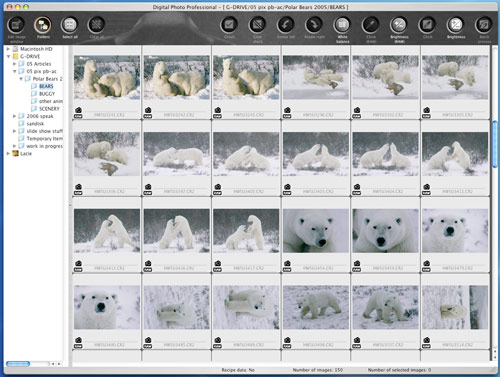Image resolution: width=500 pixels, height=377 pixels.
Task: Select thumbnail with dark tree trunk at right
Action: [455, 307]
